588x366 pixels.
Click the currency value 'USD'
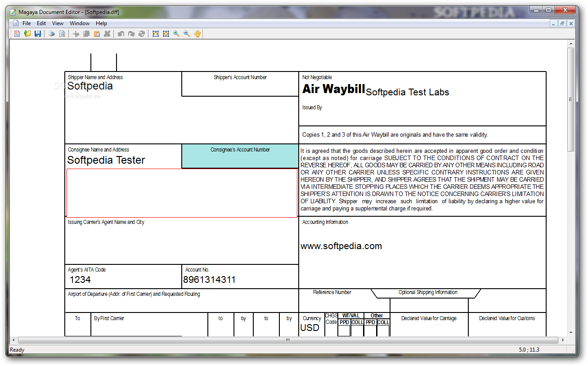tap(310, 328)
